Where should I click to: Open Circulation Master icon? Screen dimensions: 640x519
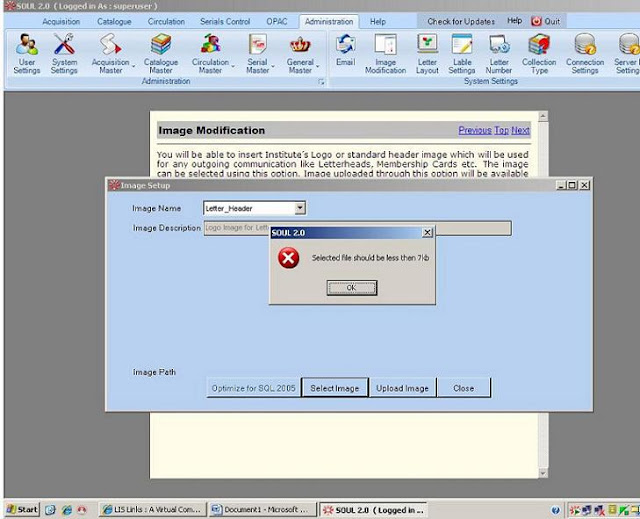point(211,44)
